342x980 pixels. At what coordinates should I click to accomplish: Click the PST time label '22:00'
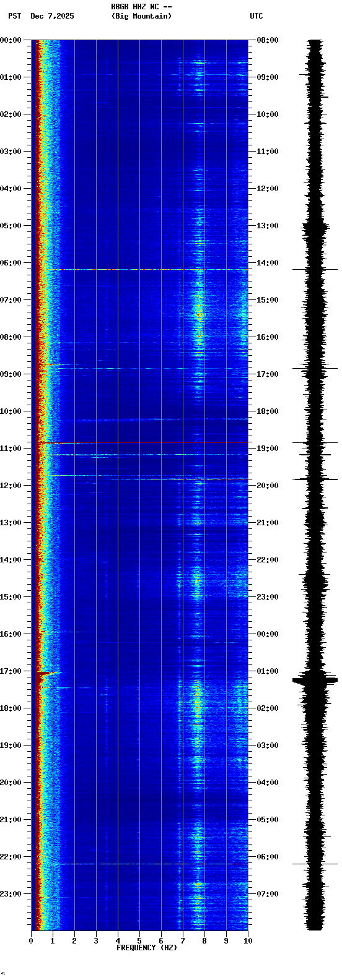[x=11, y=857]
